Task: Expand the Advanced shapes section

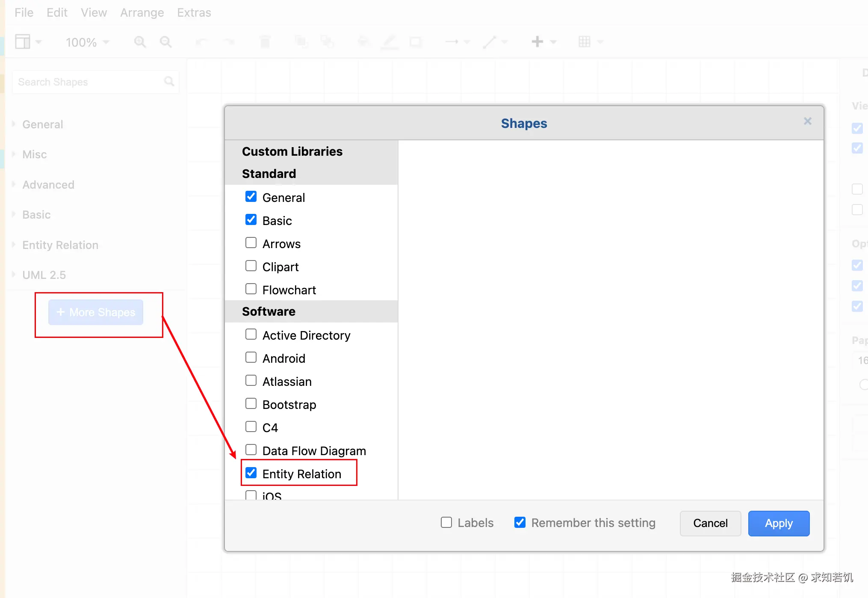Action: point(48,185)
